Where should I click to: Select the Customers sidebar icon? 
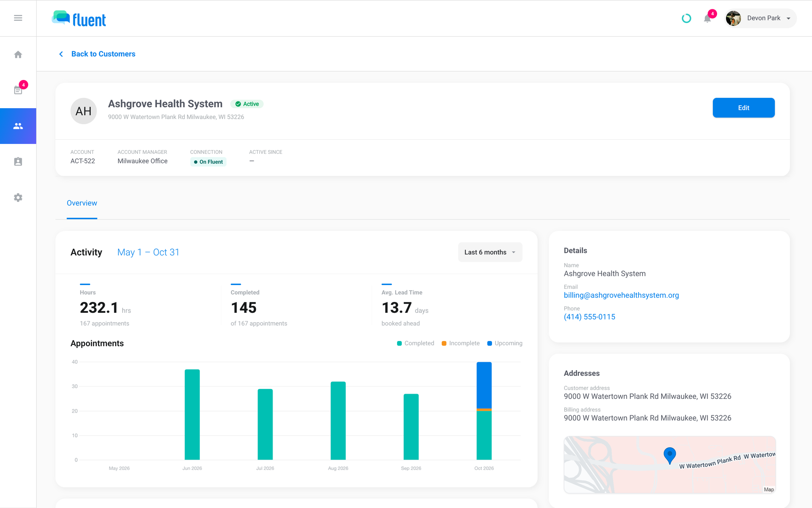pyautogui.click(x=18, y=126)
